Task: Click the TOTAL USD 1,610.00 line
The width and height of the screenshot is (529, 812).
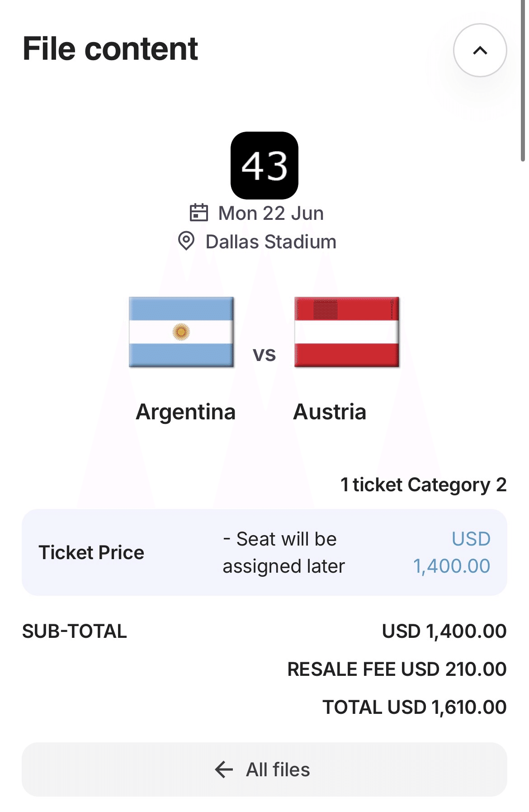Action: point(414,707)
